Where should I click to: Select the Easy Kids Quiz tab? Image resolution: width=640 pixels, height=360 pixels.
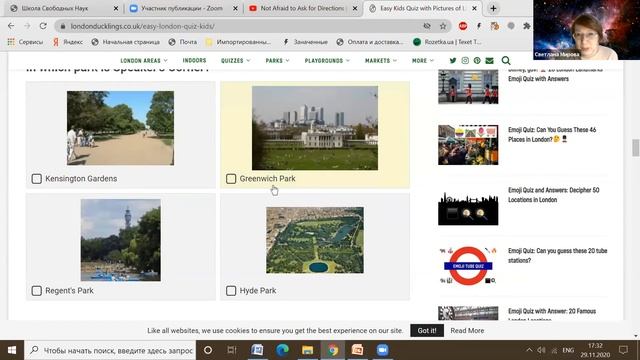click(422, 8)
